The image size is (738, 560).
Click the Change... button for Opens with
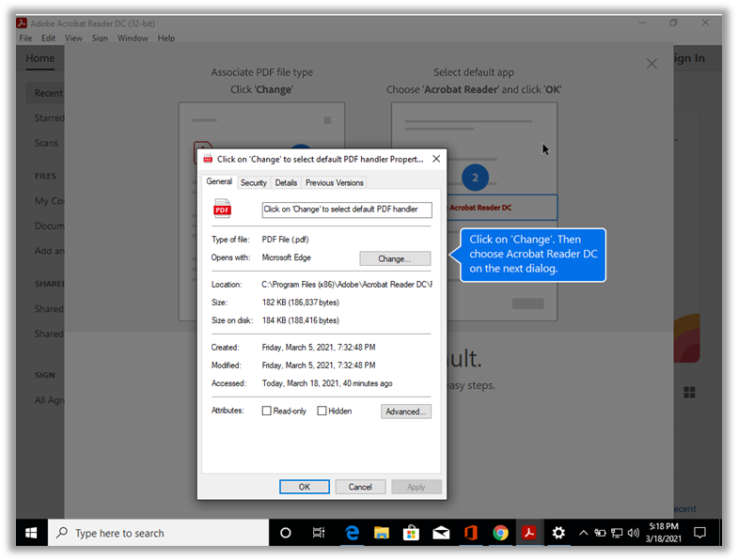(395, 258)
